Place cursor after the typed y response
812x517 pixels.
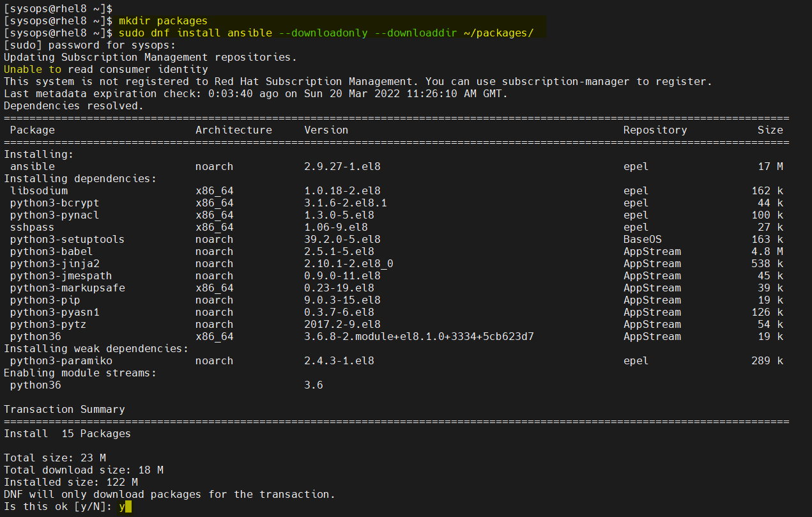click(128, 505)
